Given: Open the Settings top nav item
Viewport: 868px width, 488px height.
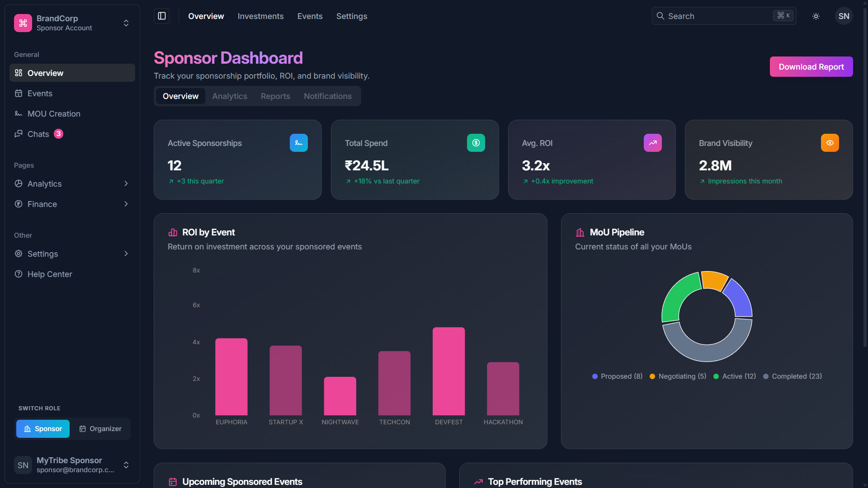Looking at the screenshot, I should click(351, 16).
